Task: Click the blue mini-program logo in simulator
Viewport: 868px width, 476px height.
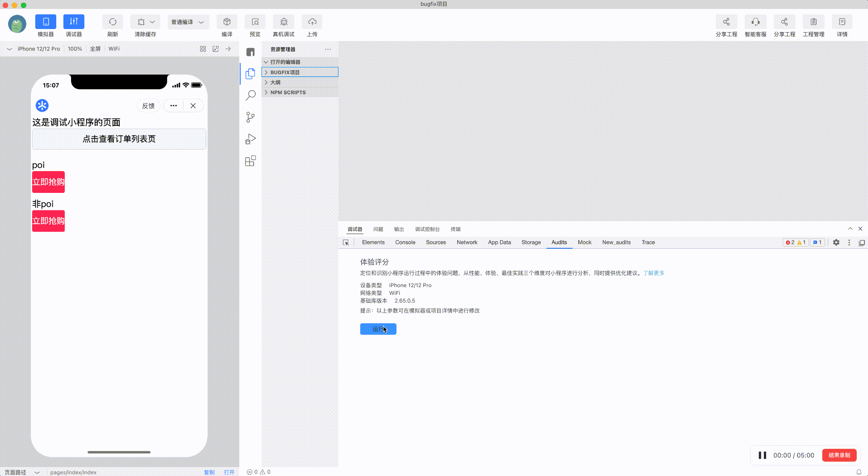Action: tap(42, 105)
